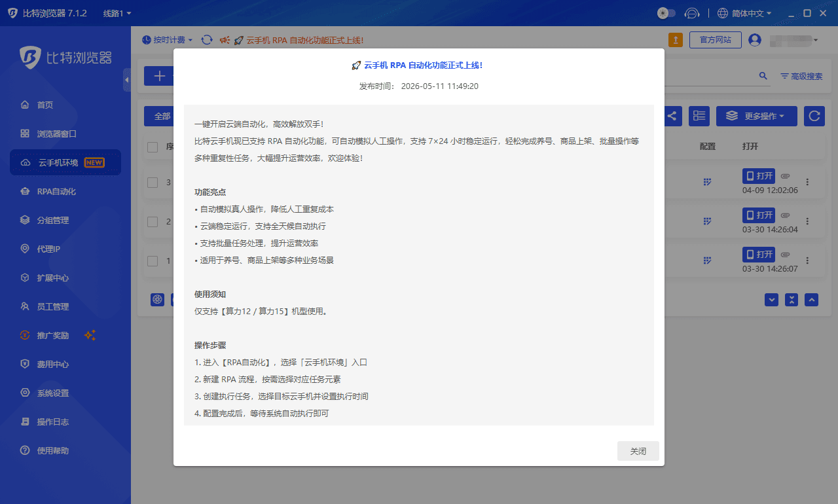Click the timestamp 04-09 12:02:06

point(770,190)
